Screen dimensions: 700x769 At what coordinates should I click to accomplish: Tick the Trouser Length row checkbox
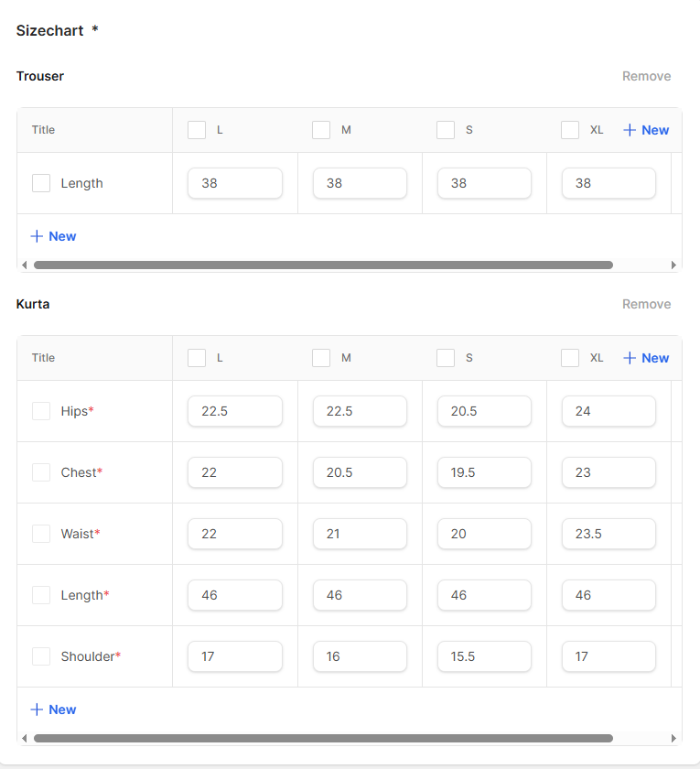coord(41,183)
